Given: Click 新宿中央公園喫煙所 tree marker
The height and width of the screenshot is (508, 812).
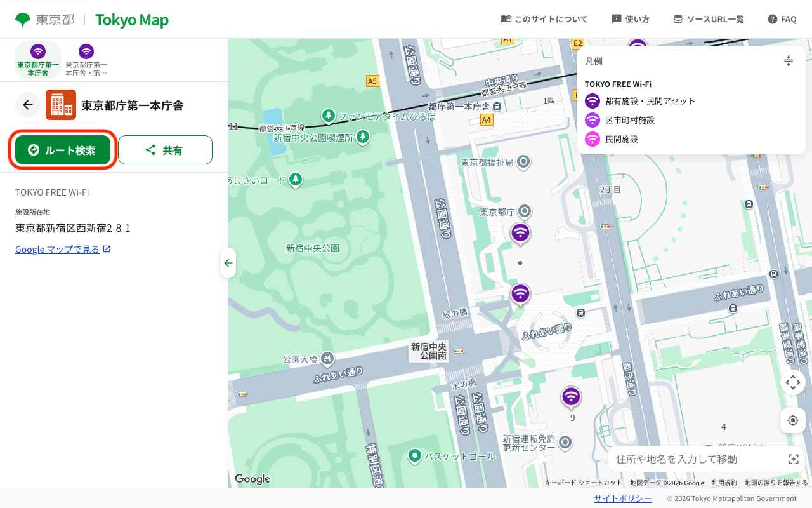Looking at the screenshot, I should tap(362, 137).
